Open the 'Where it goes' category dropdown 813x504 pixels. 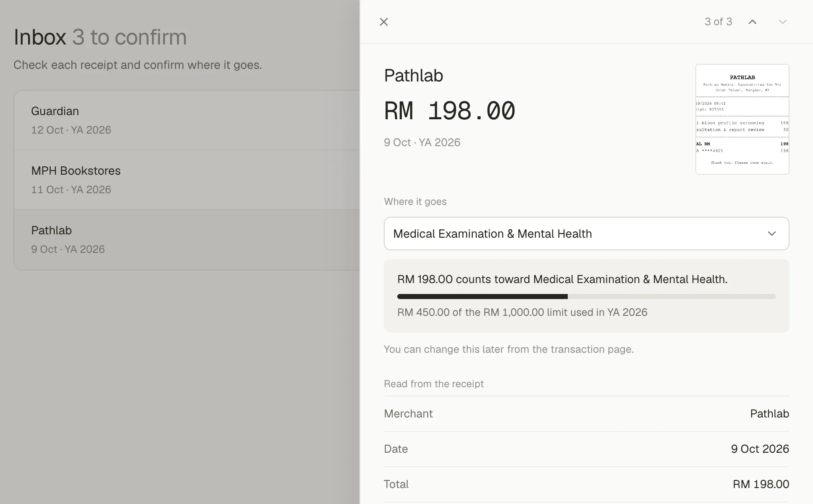coord(586,234)
